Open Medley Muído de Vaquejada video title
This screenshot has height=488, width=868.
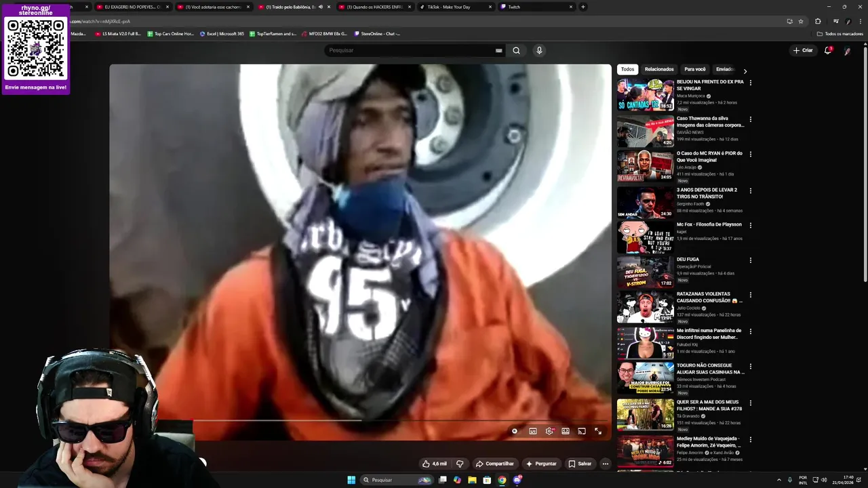(x=709, y=442)
